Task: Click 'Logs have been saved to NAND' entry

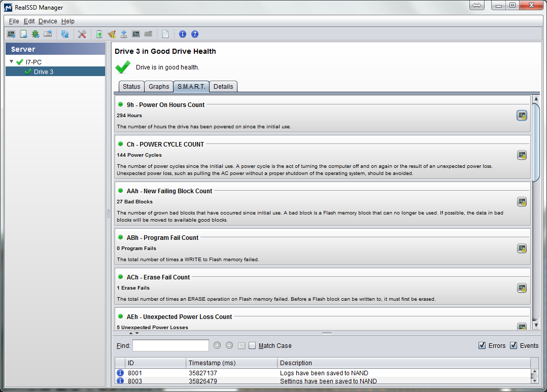Action: (x=324, y=373)
